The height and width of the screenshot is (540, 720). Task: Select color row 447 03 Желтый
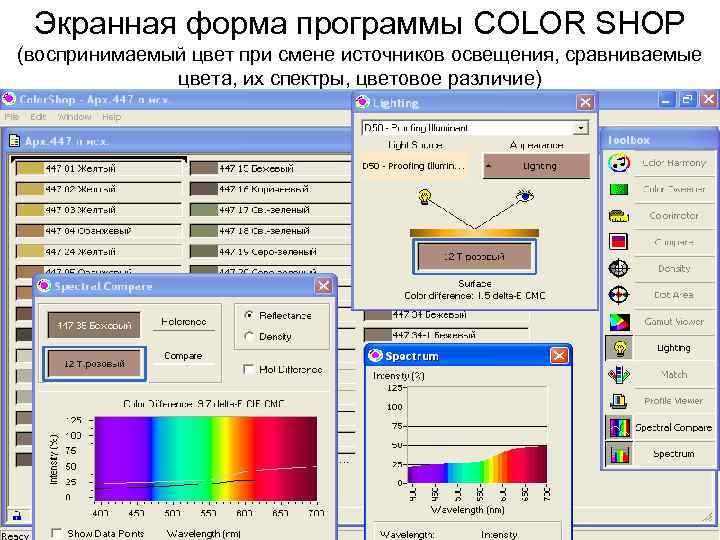click(x=99, y=210)
